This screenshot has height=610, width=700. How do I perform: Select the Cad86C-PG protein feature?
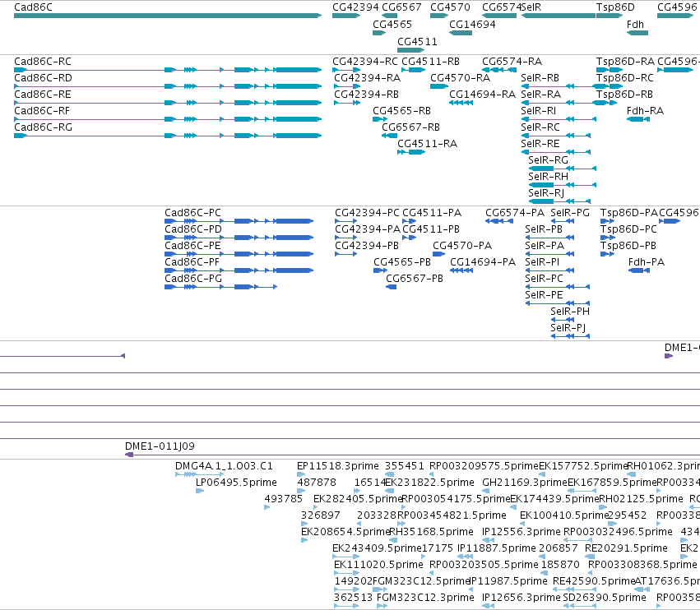pos(221,287)
